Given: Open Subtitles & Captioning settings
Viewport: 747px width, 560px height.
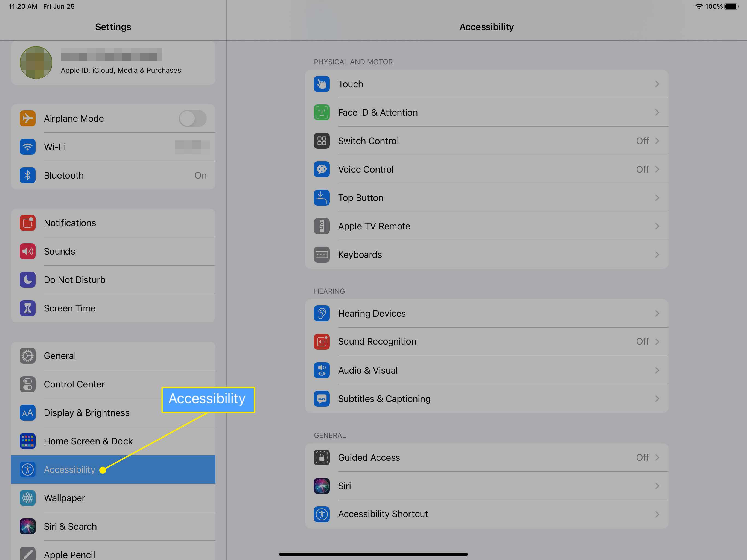Looking at the screenshot, I should pyautogui.click(x=486, y=399).
